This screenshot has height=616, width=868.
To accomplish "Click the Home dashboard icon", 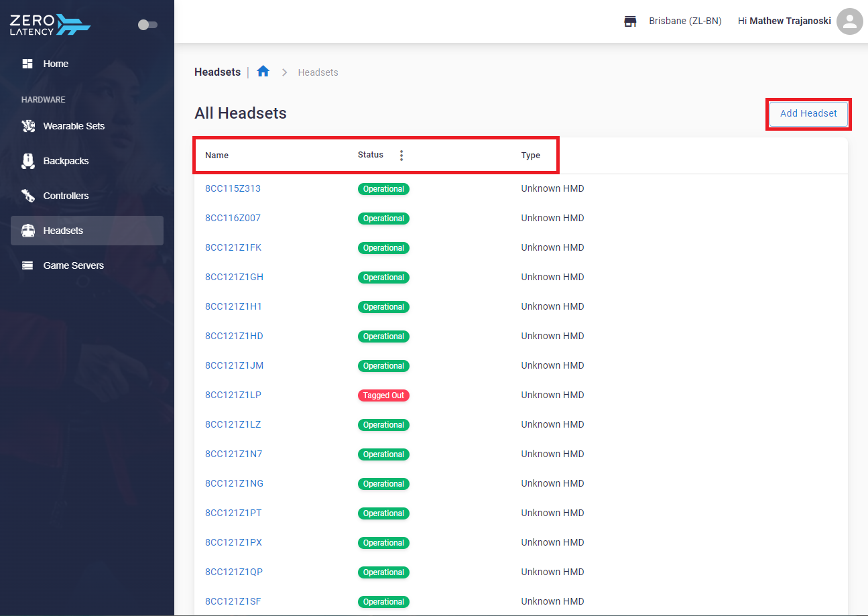I will click(x=27, y=64).
